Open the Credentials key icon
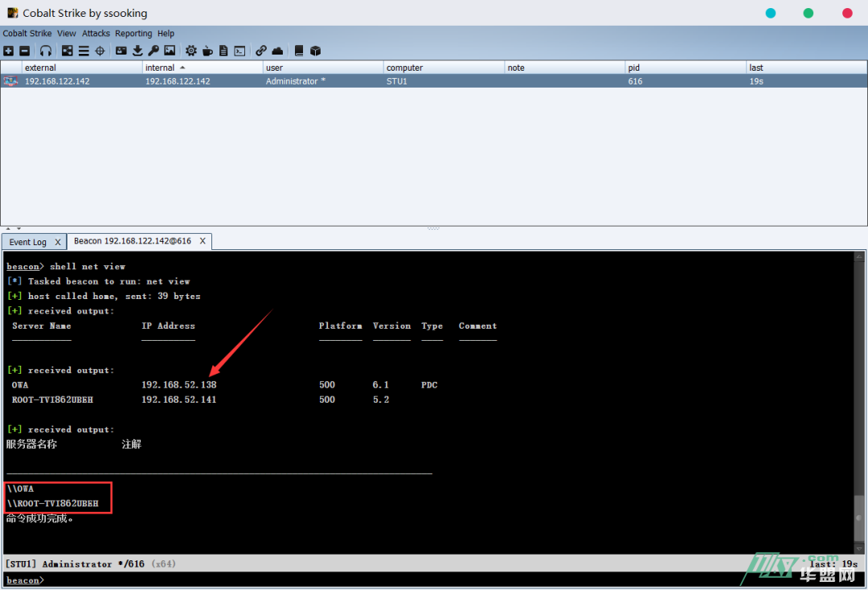868x590 pixels. point(154,51)
